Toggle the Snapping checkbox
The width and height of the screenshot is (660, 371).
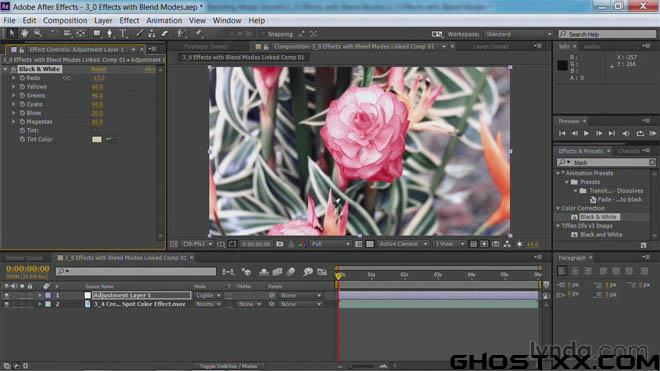pos(263,34)
